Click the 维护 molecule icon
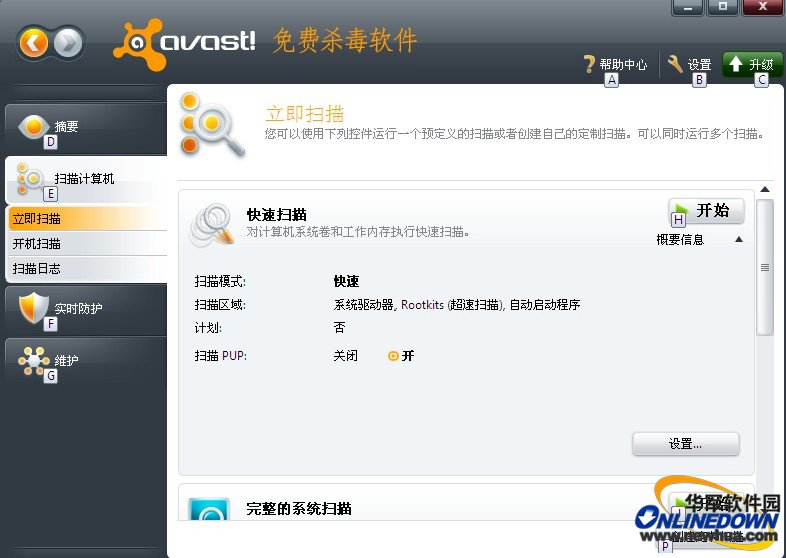The image size is (786, 558). (34, 360)
